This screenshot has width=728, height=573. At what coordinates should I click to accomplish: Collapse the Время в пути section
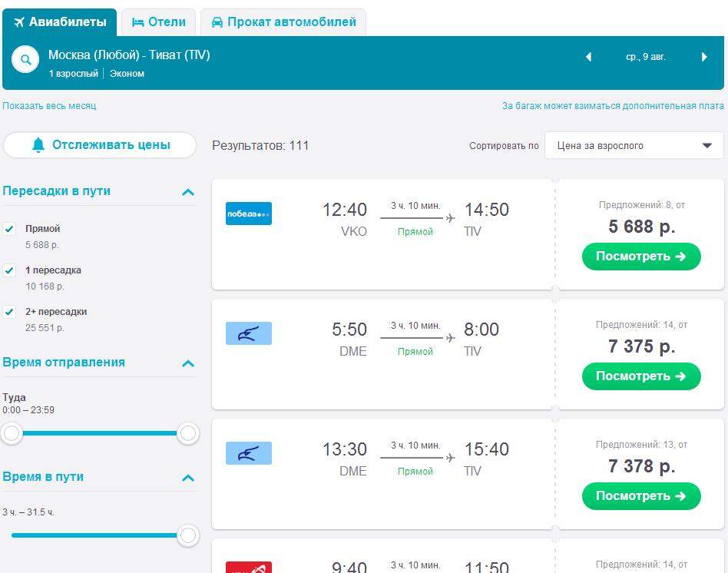[187, 478]
